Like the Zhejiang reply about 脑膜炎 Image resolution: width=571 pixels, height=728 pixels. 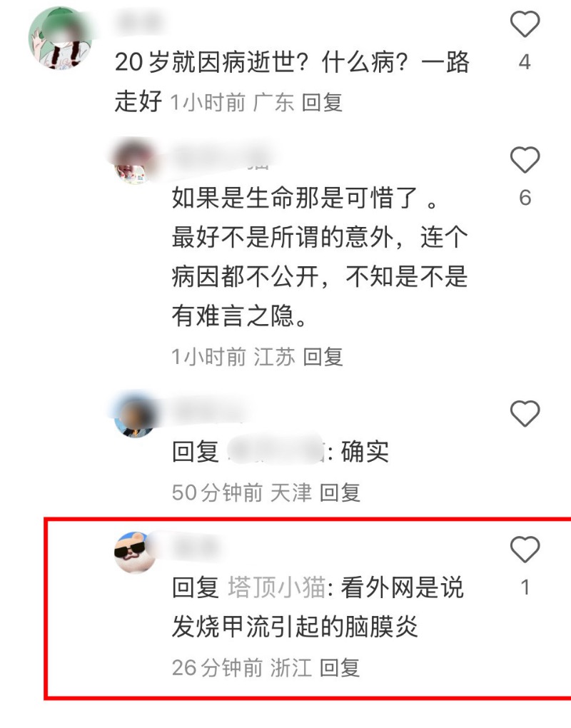(x=525, y=550)
